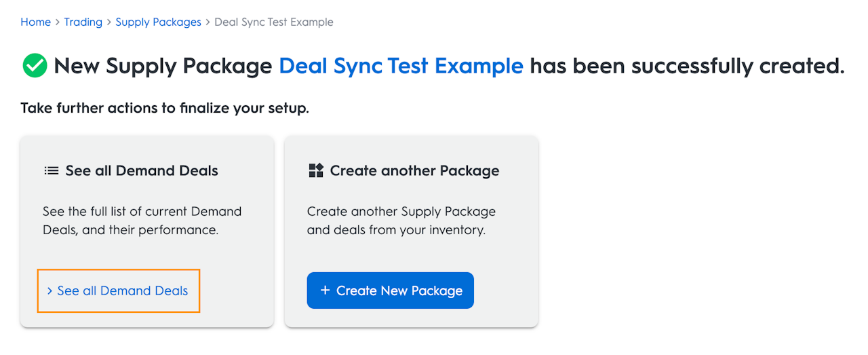868x355 pixels.
Task: Click the Create another Supply Package description text
Action: [x=401, y=221]
